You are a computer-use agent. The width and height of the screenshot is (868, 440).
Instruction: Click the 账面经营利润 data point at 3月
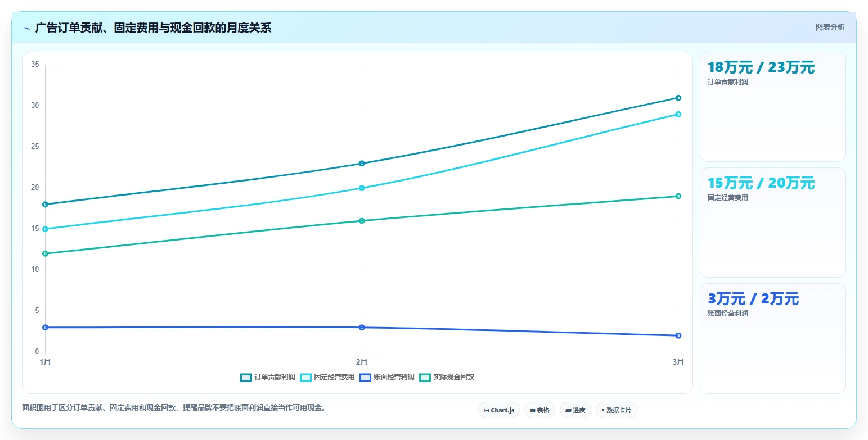tap(678, 335)
